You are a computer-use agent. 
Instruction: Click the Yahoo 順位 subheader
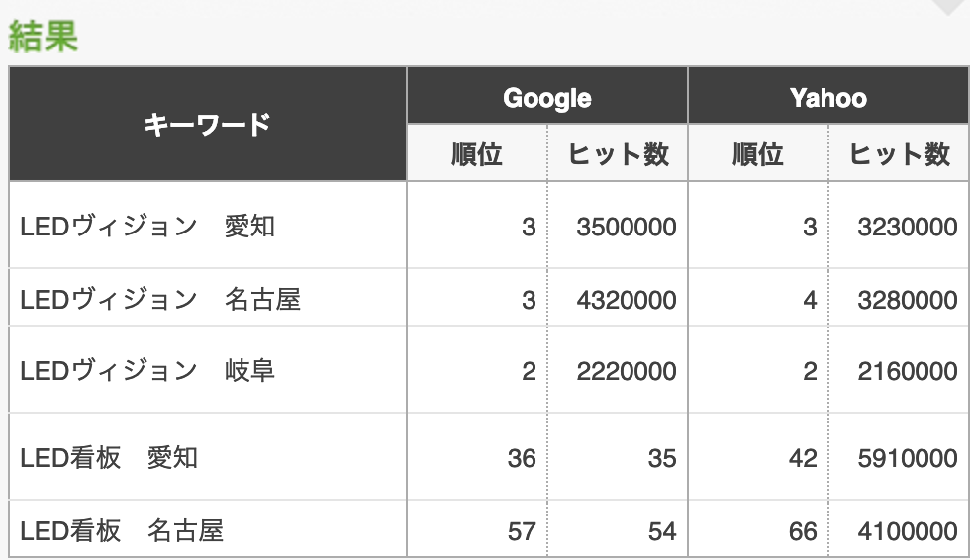point(758,153)
